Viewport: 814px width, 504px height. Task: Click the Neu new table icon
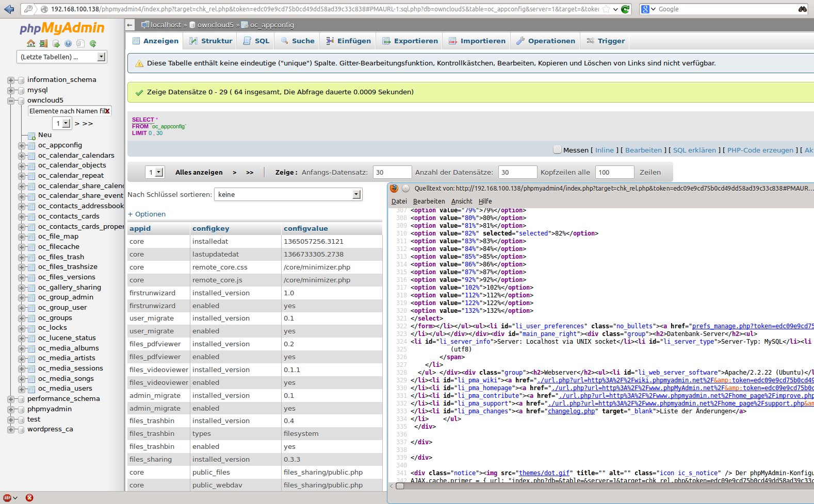coord(31,135)
